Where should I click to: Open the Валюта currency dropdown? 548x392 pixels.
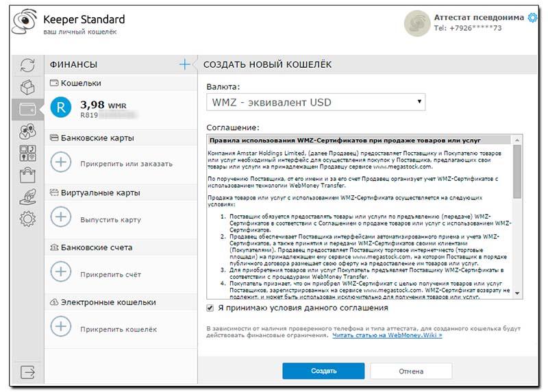pos(316,102)
